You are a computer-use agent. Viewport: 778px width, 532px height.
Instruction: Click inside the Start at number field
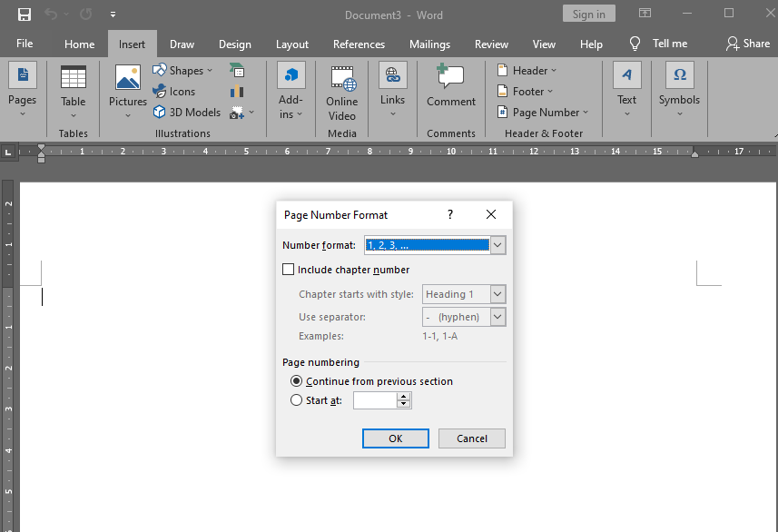377,399
